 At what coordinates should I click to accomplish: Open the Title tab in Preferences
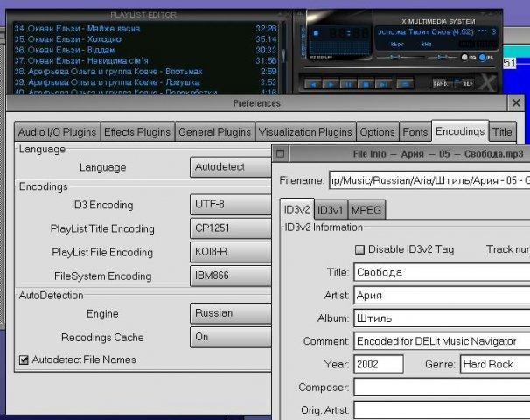click(502, 132)
